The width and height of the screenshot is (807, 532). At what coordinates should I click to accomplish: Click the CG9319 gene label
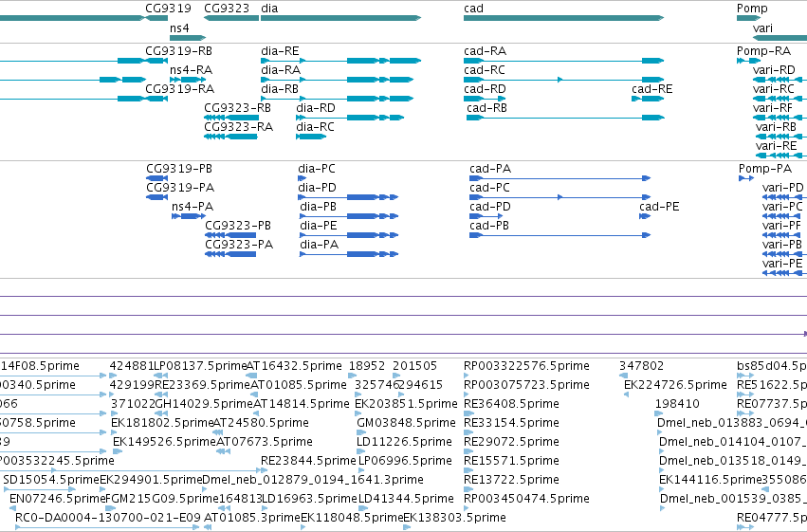pyautogui.click(x=168, y=9)
